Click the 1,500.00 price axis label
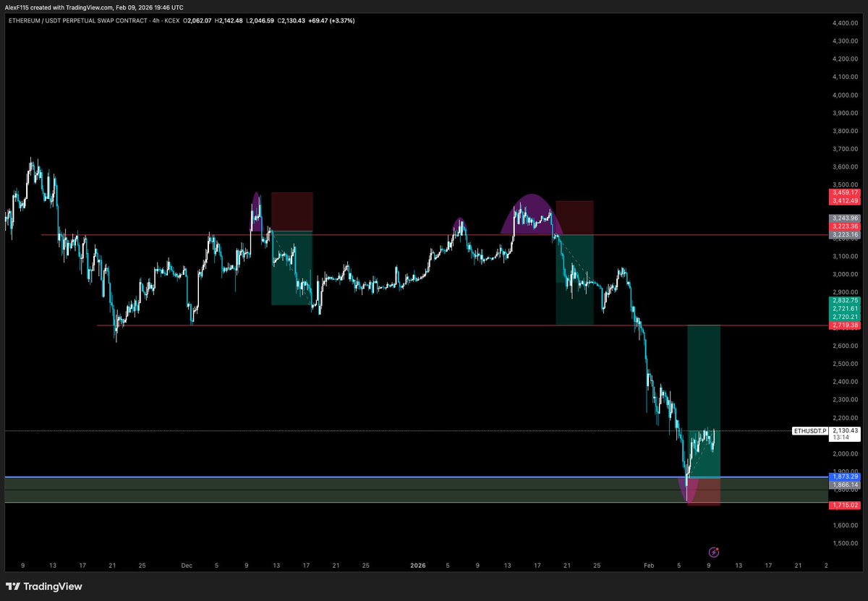The image size is (868, 601). (845, 543)
